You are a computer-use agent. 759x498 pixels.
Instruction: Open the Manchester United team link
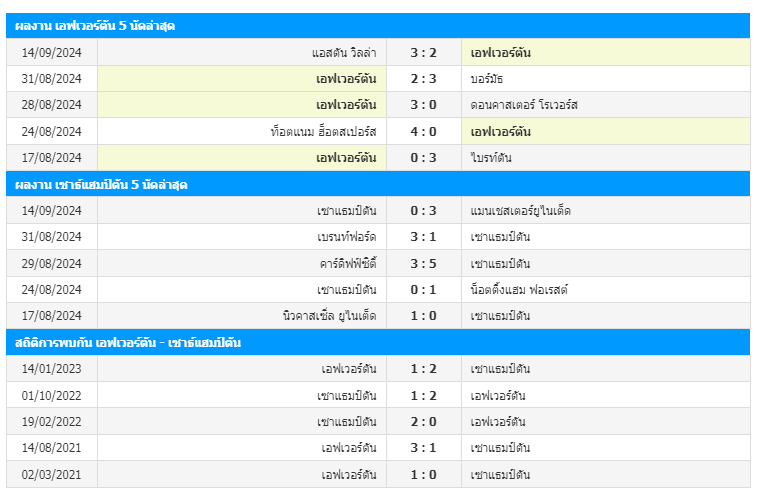(x=520, y=211)
